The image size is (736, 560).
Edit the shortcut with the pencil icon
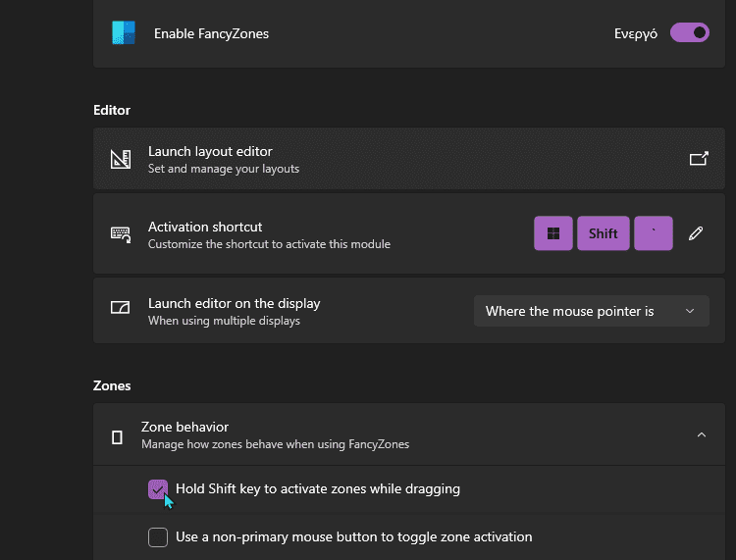point(696,233)
